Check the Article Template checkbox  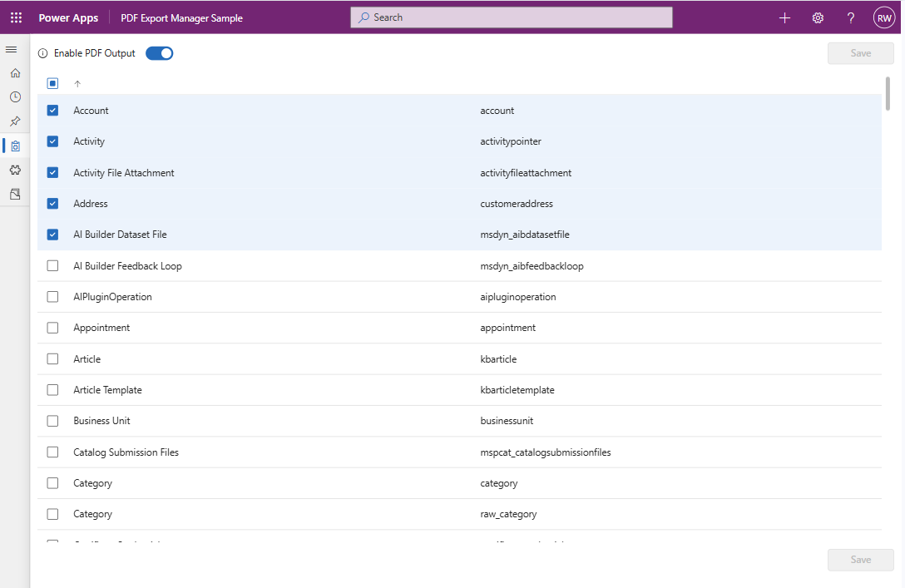(52, 390)
